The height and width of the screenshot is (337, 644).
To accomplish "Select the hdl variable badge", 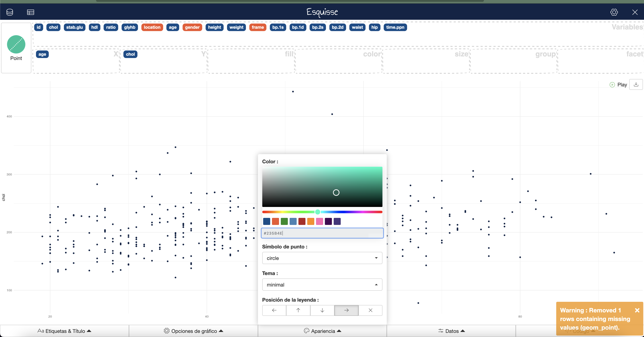I will tap(94, 27).
